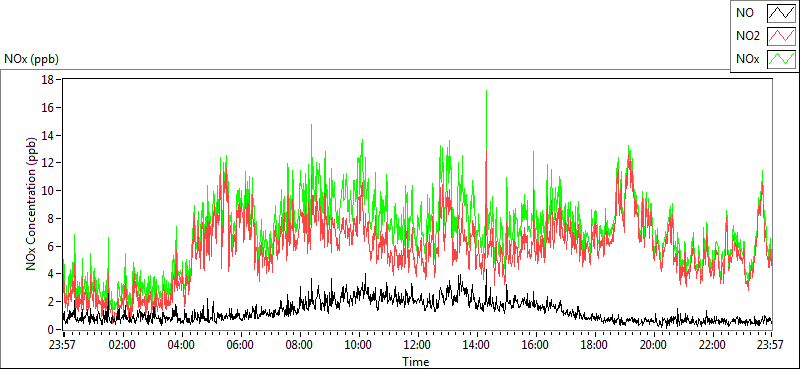The image size is (800, 369).
Task: Click the 10 value on y-axis
Action: click(x=49, y=190)
